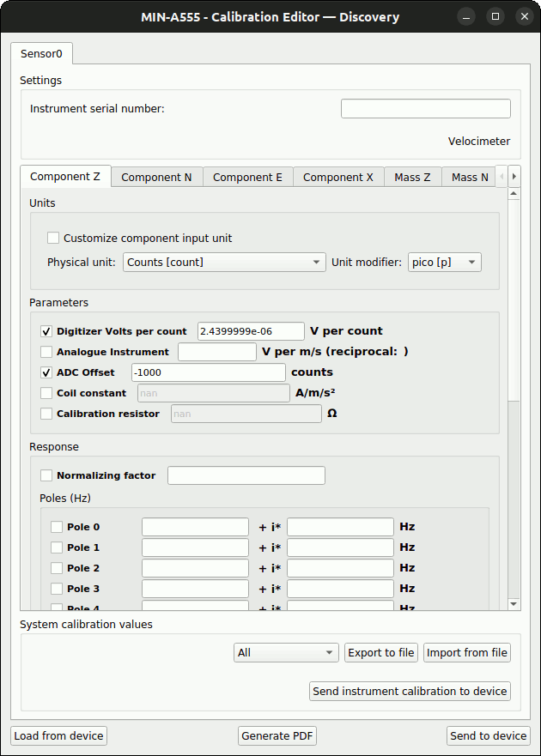The height and width of the screenshot is (756, 541).
Task: Click the ADC Offset value field
Action: (209, 372)
